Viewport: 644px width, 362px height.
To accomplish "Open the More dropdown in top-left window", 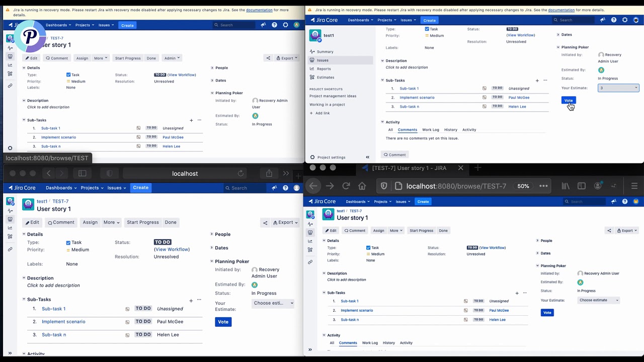I will click(x=100, y=58).
